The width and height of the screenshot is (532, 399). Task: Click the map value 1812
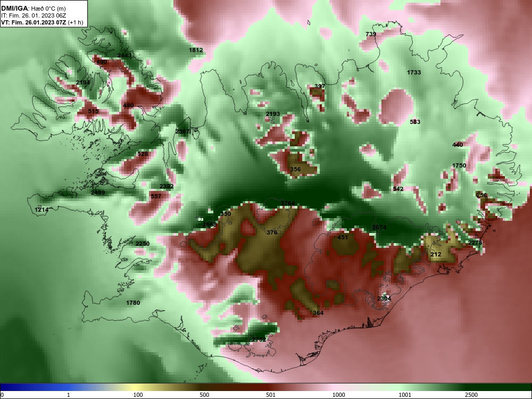pyautogui.click(x=196, y=50)
